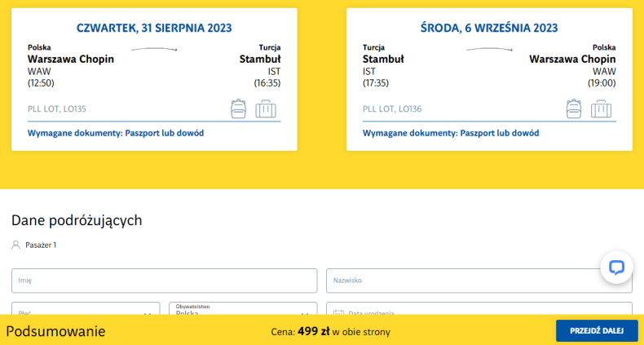Click the backpack icon on the return flight
This screenshot has width=644, height=345.
click(x=573, y=108)
